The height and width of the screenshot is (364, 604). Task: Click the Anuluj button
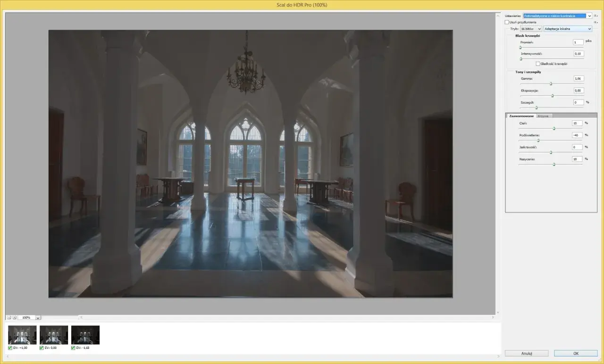(x=527, y=353)
